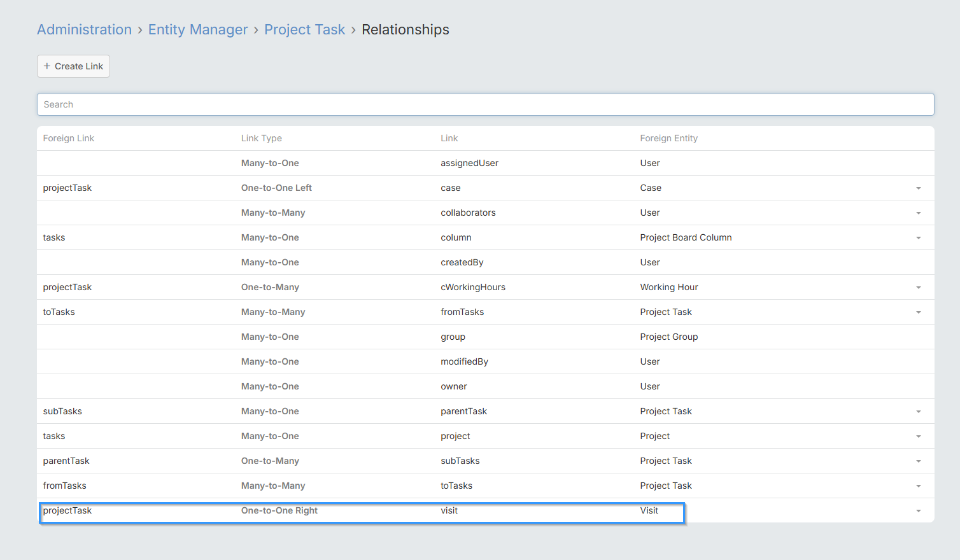Viewport: 960px width, 560px height.
Task: Expand dropdown for fromTasks relationship
Action: point(918,312)
